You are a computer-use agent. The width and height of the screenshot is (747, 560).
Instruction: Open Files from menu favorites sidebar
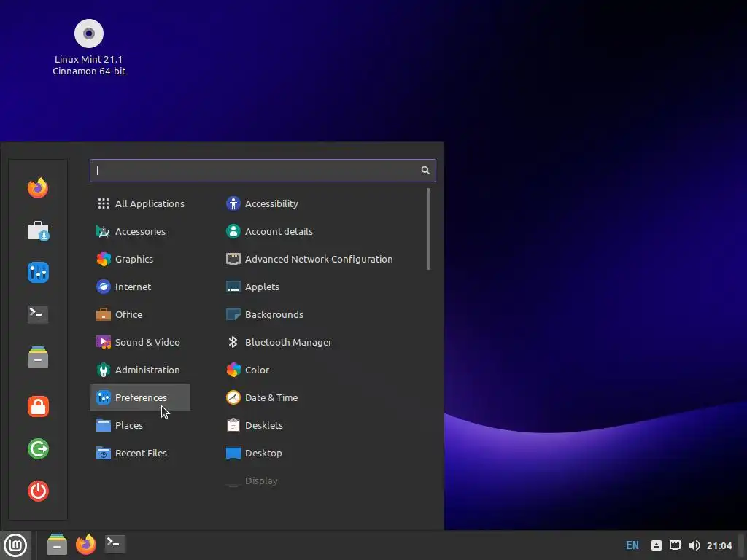click(38, 357)
